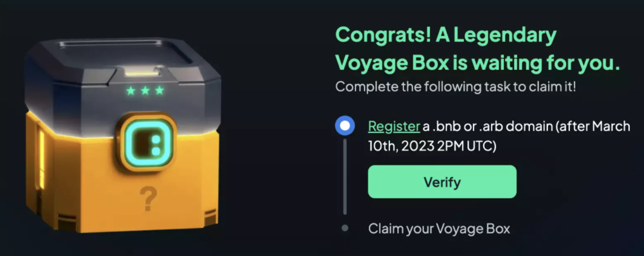The image size is (644, 256).
Task: Click the left green star on the lid
Action: coord(130,91)
